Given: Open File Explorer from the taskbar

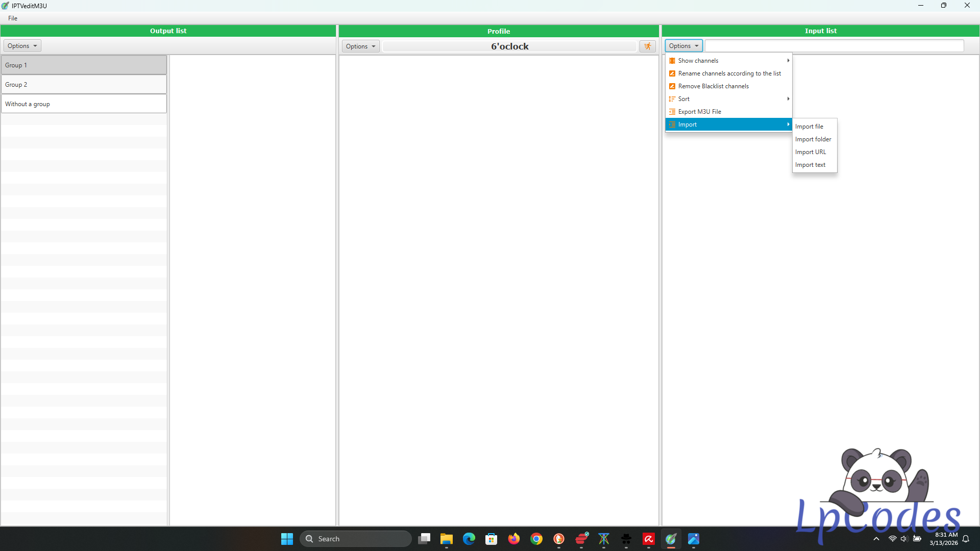Looking at the screenshot, I should (x=446, y=539).
